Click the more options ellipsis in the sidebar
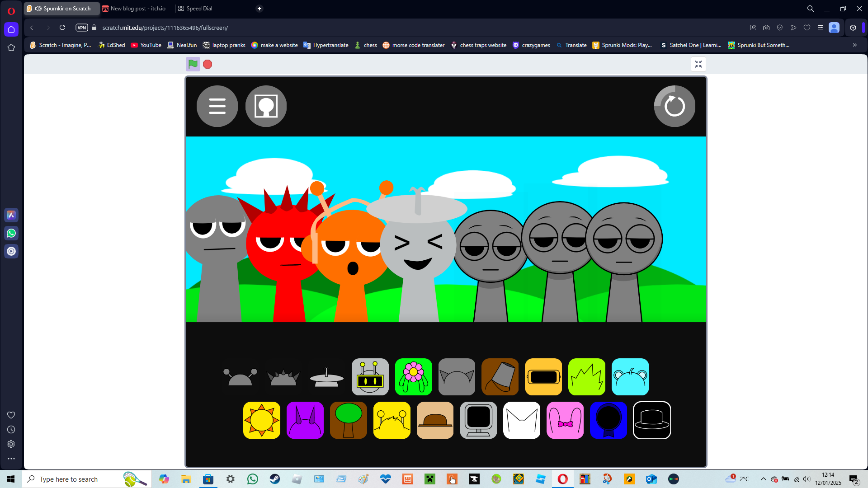Screen dimensions: 868x488 pyautogui.click(x=11, y=458)
